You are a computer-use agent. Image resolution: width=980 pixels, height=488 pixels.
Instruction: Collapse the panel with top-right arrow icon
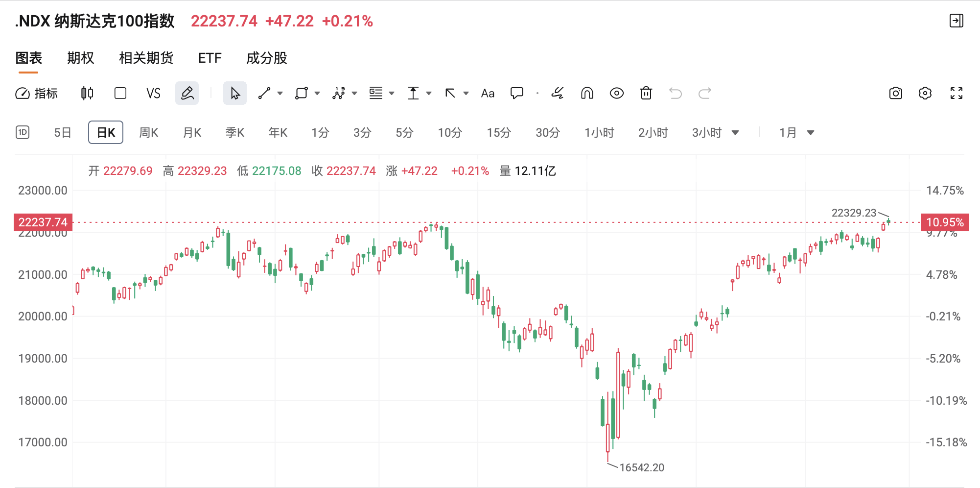tap(957, 21)
